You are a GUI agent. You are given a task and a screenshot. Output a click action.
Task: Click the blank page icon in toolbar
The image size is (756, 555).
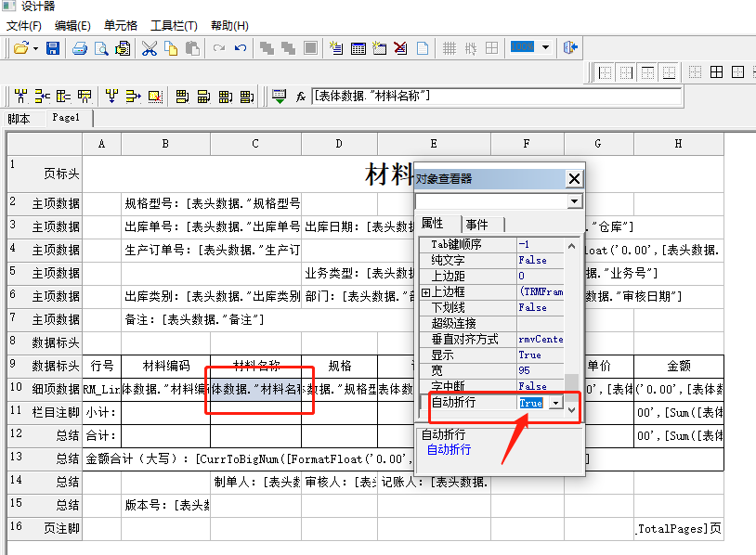click(x=423, y=47)
